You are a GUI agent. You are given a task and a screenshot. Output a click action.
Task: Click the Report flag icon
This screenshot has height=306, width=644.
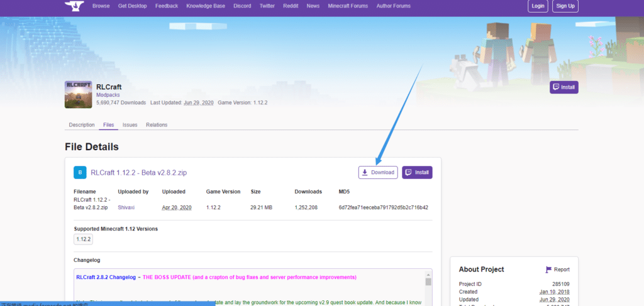[x=548, y=270]
